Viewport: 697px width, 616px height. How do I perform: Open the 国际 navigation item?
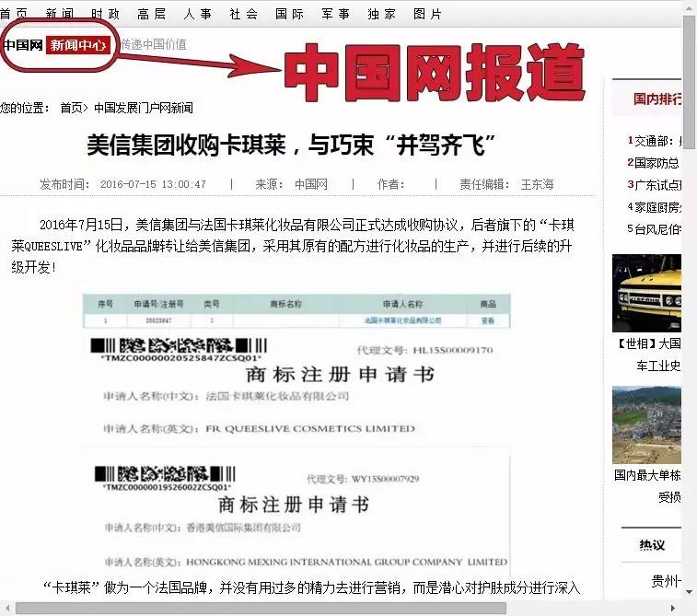[290, 14]
